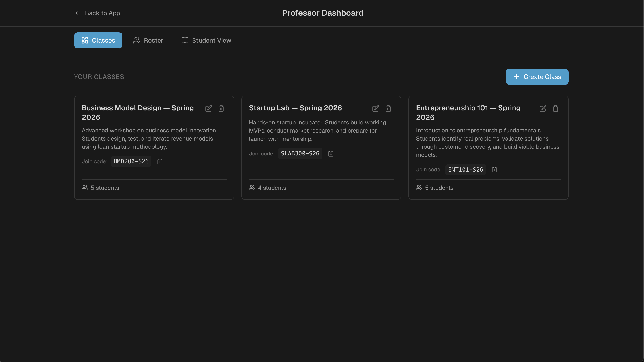Copy the SLAB300-S26 join code with clipboard icon
Screen dimensions: 644x362
[x=331, y=153]
